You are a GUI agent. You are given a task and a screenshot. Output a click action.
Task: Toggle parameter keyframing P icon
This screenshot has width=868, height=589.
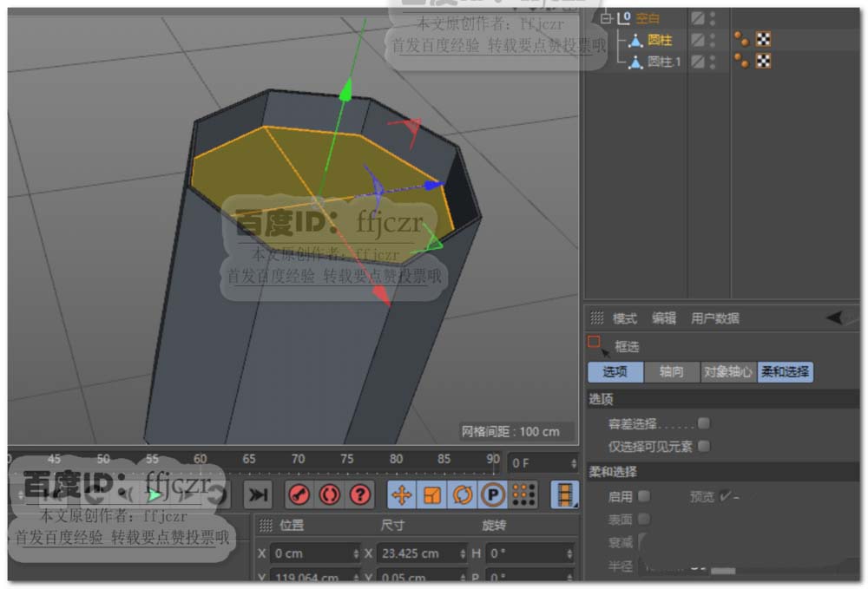point(493,494)
